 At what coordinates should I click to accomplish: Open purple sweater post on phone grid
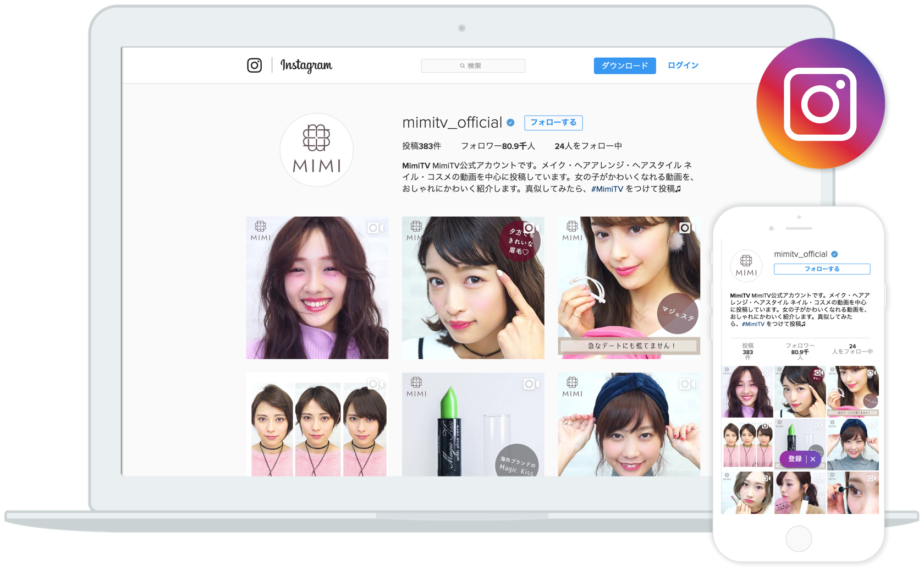pyautogui.click(x=747, y=392)
